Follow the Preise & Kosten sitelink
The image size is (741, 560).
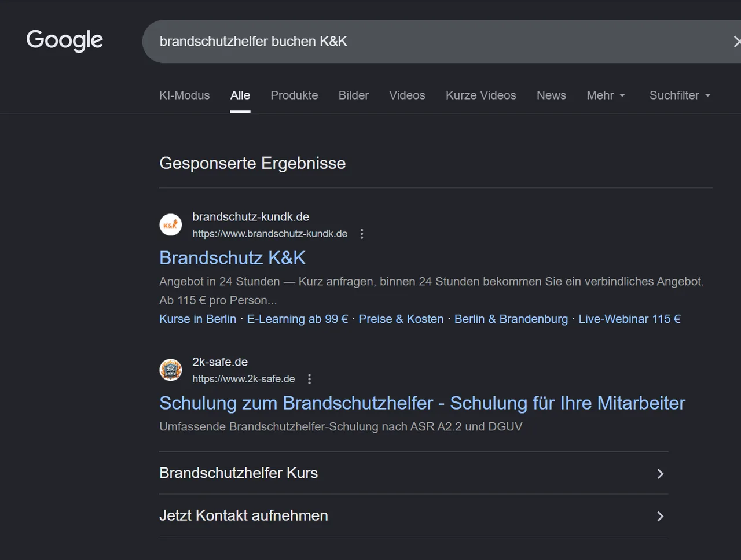click(x=401, y=319)
